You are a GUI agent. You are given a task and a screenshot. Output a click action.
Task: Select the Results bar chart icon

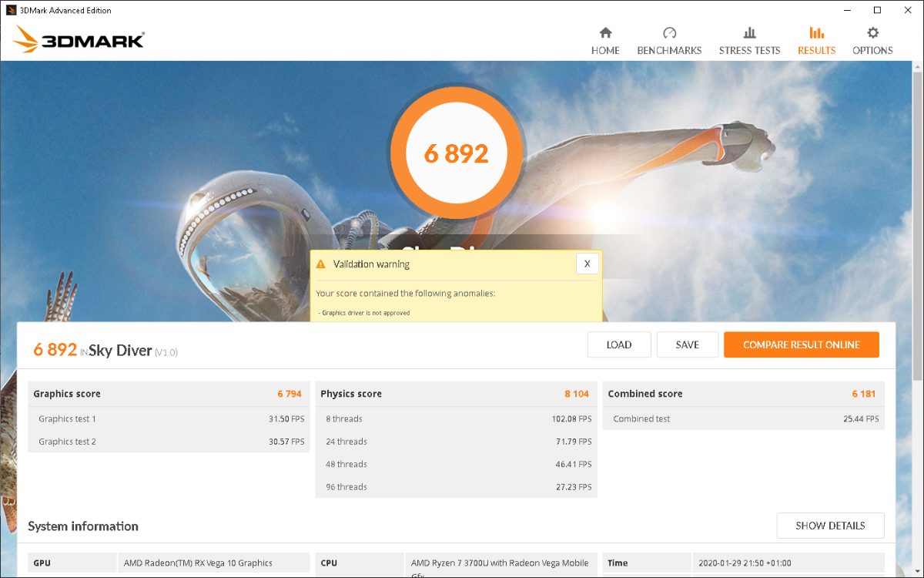pyautogui.click(x=816, y=33)
